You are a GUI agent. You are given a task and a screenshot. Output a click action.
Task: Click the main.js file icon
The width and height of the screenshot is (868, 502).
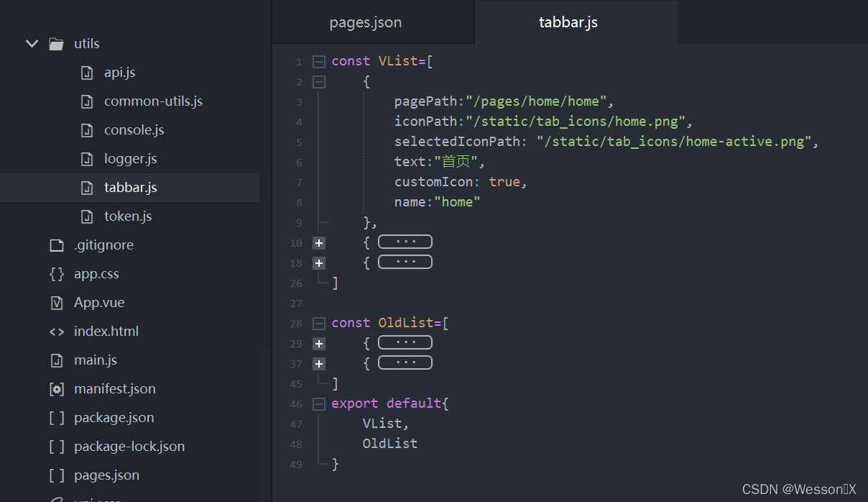(x=57, y=360)
